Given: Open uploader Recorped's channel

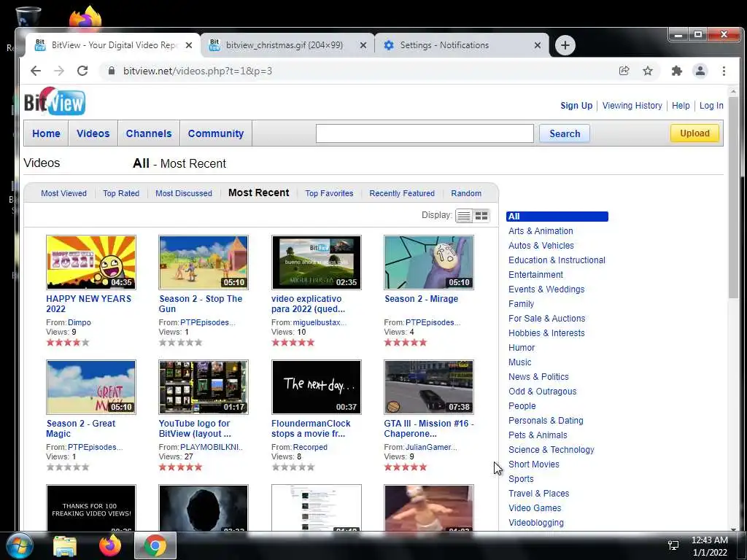Looking at the screenshot, I should tap(310, 447).
